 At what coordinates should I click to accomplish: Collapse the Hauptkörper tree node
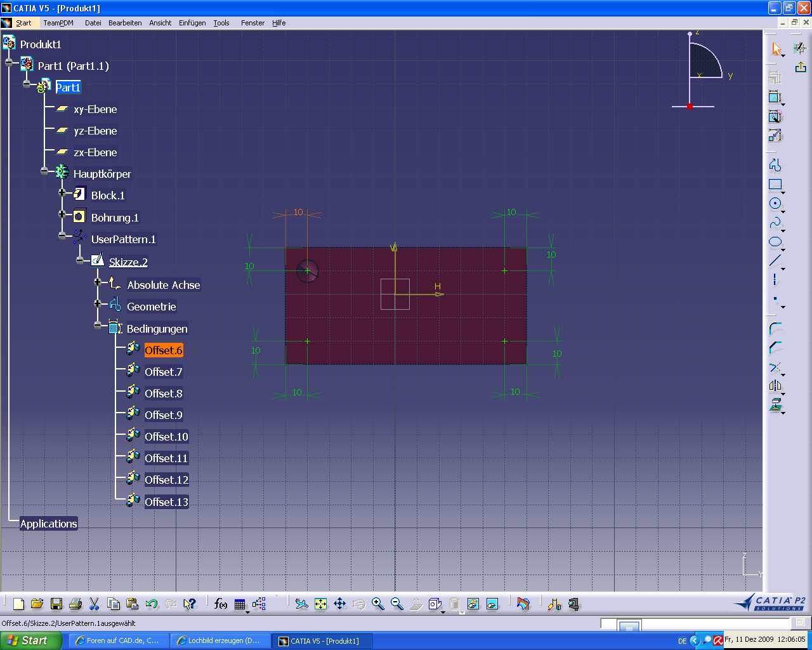(44, 171)
